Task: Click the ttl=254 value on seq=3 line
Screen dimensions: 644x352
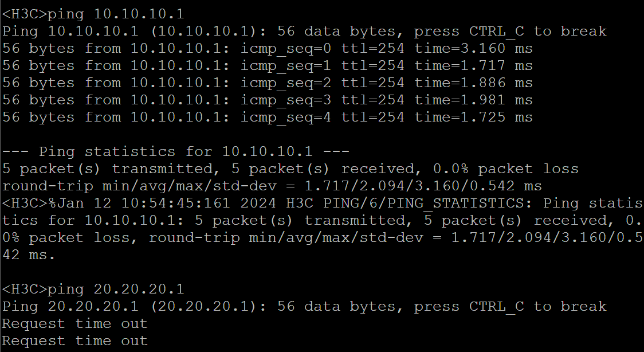Action: coord(373,100)
